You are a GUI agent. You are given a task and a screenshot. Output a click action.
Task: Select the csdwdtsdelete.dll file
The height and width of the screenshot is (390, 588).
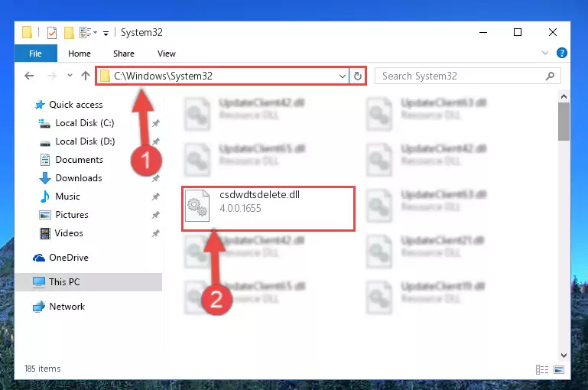268,209
